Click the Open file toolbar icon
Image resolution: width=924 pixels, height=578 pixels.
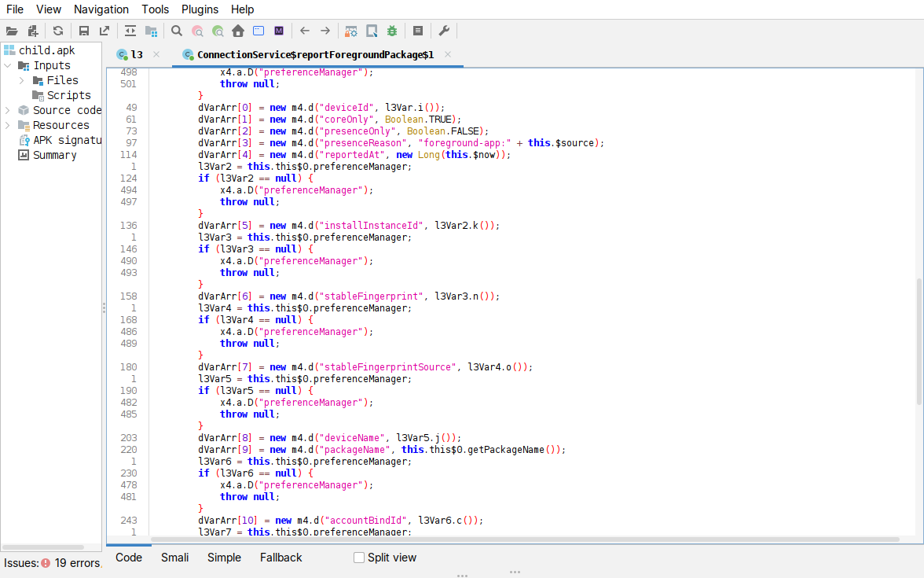(12, 31)
